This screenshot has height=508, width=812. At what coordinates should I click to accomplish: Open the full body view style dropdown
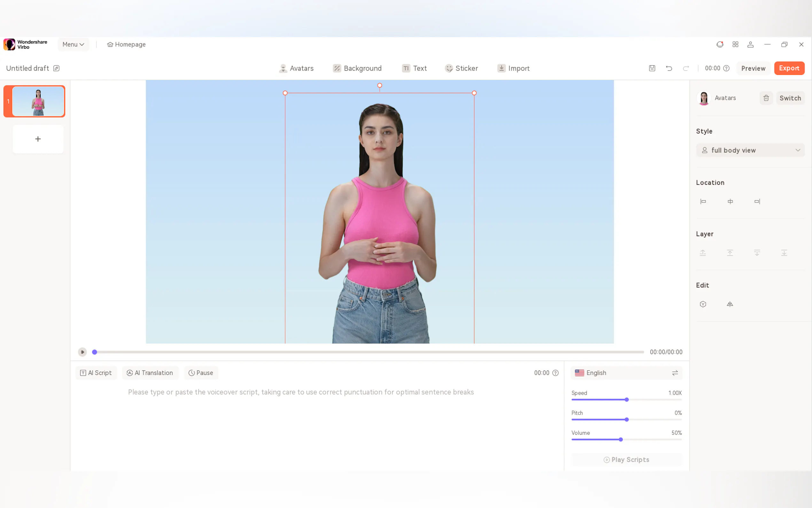click(750, 150)
